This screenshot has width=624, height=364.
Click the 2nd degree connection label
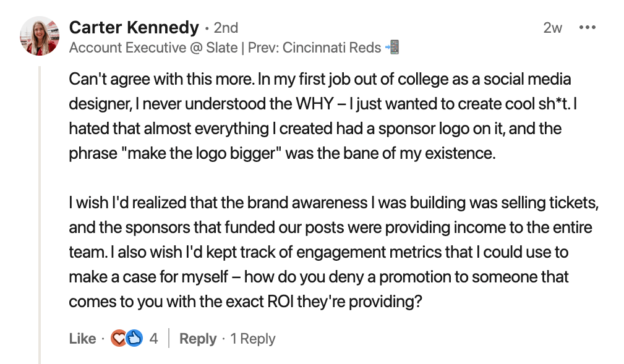click(x=226, y=28)
